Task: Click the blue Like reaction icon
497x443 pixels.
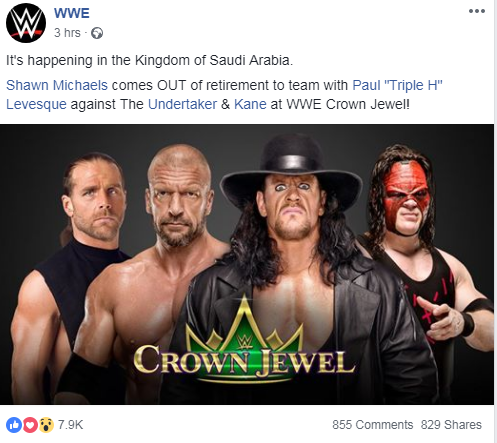Action: tap(14, 425)
